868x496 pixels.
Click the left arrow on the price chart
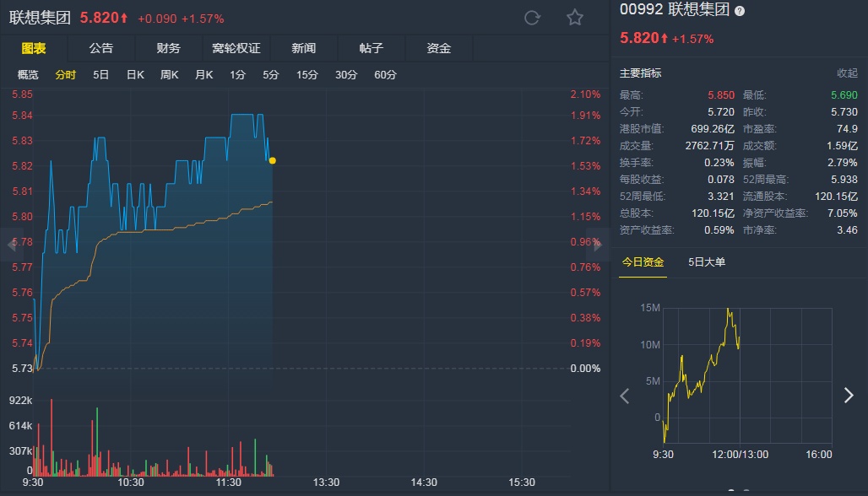(11, 245)
